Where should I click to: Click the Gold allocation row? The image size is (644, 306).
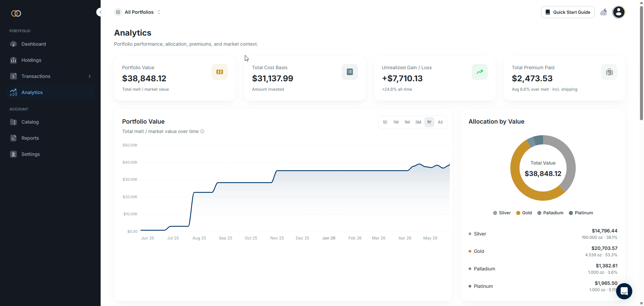coord(543,251)
